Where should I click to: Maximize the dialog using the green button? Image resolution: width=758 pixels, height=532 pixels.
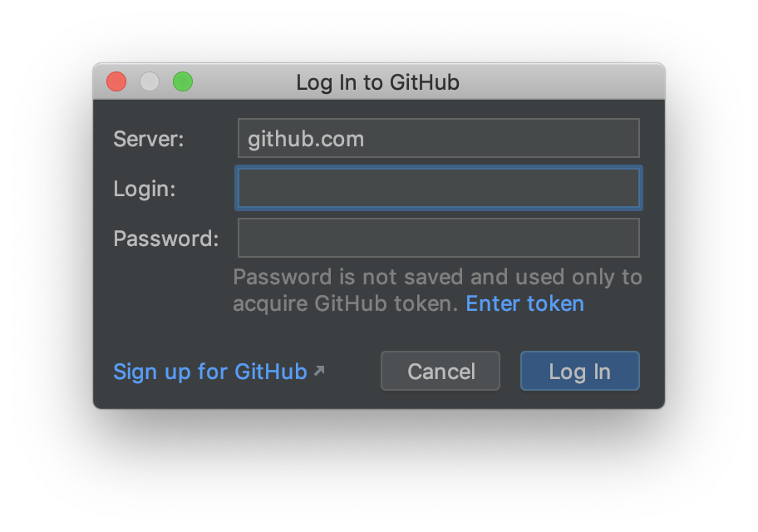click(183, 81)
